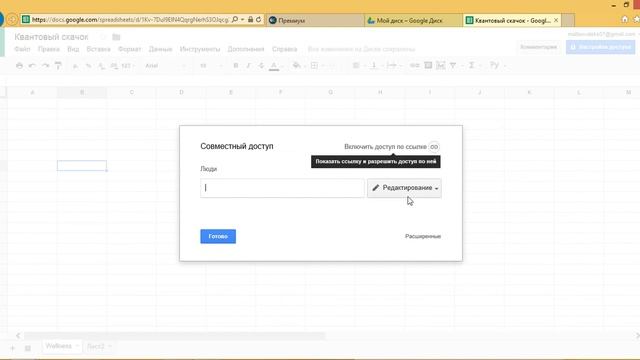
Task: Open the Правка menu
Action: tap(49, 49)
